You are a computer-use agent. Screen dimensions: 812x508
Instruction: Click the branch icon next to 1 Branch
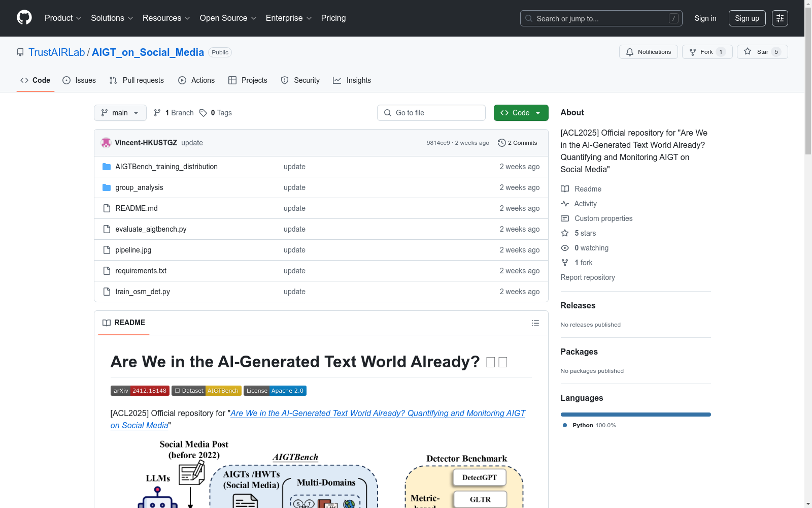pyautogui.click(x=157, y=113)
